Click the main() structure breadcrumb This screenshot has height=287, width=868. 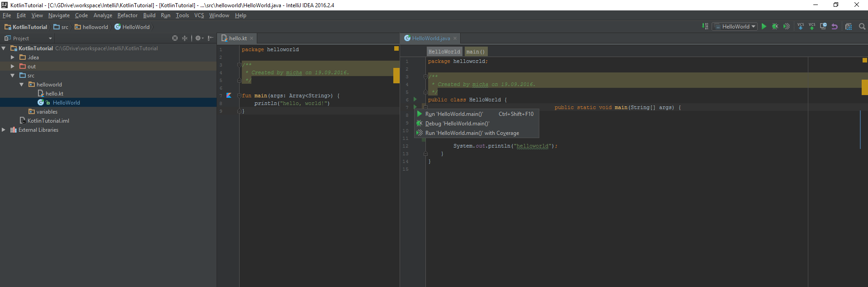(x=476, y=52)
